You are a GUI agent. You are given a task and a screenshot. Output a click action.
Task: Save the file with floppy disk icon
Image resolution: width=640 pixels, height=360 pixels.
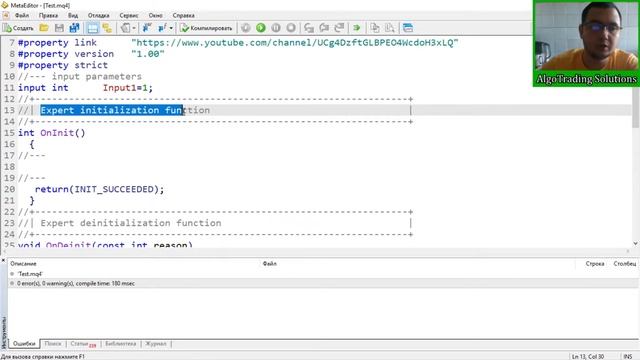(x=59, y=28)
